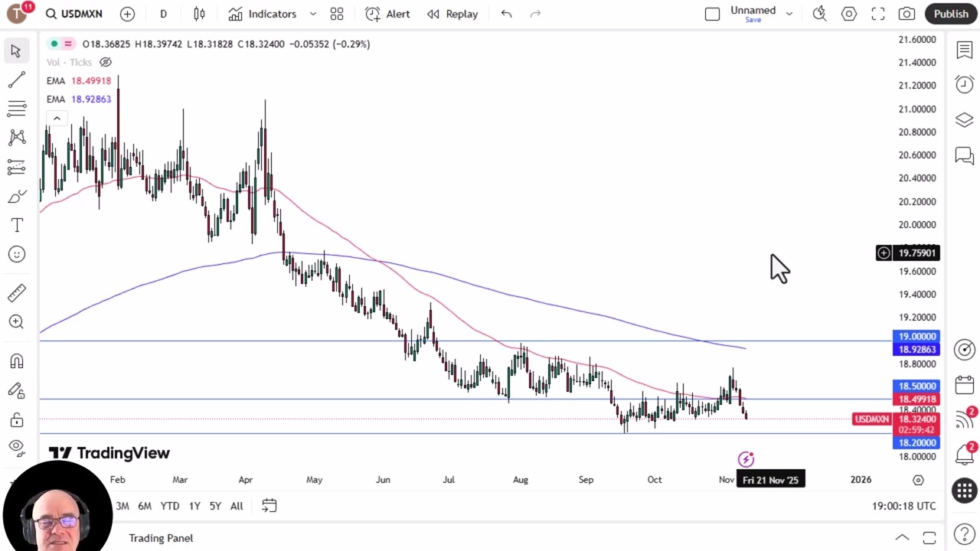Open chart settings hexagon icon

pyautogui.click(x=849, y=14)
